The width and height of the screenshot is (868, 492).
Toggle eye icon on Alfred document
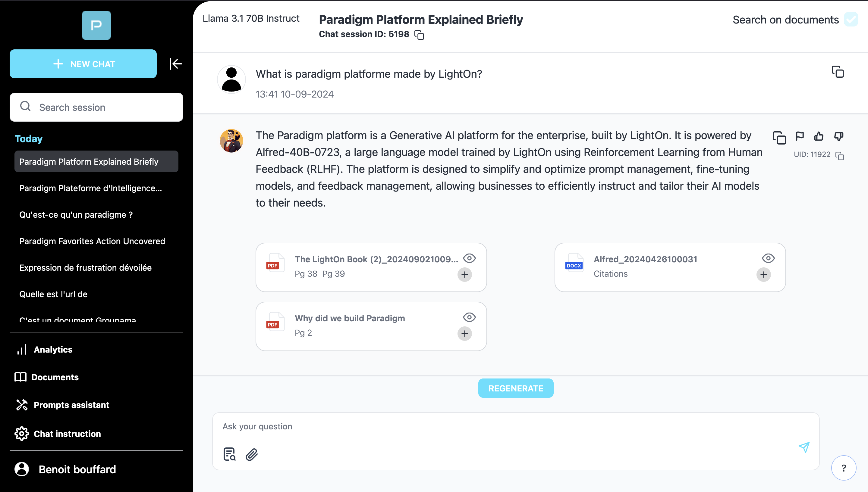coord(768,258)
